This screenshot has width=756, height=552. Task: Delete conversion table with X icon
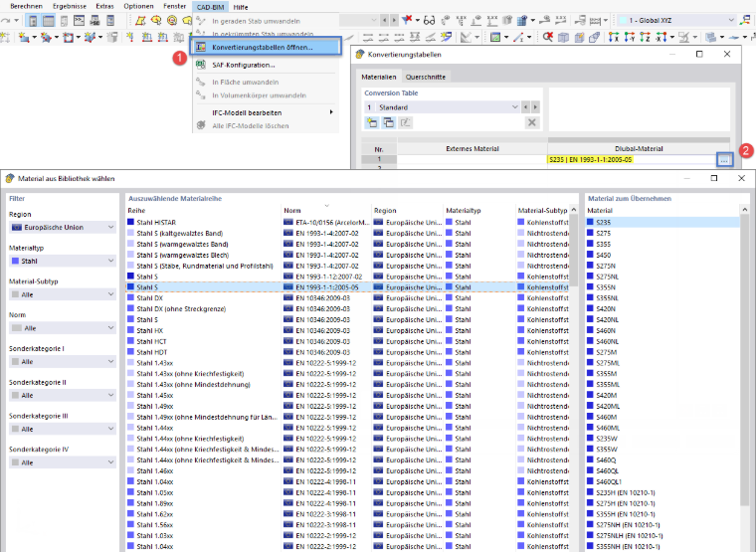[x=532, y=123]
